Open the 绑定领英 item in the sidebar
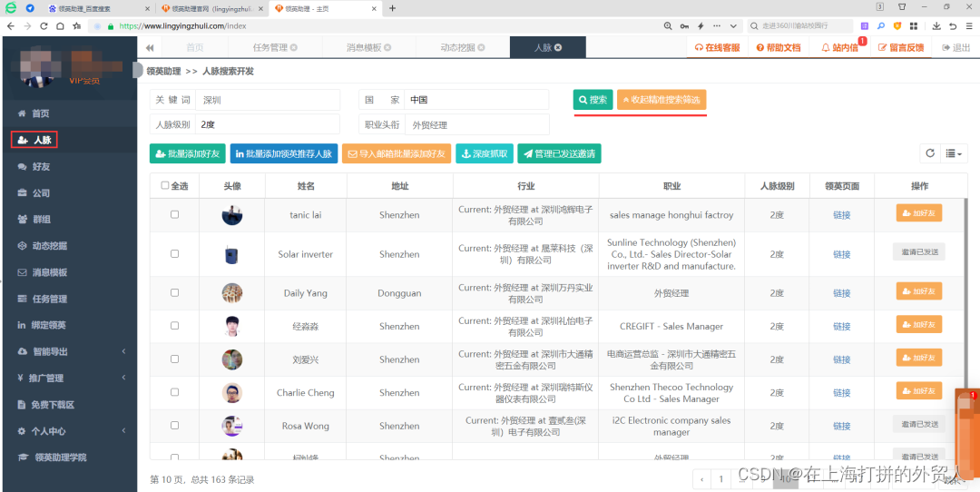The width and height of the screenshot is (980, 492). [x=69, y=325]
